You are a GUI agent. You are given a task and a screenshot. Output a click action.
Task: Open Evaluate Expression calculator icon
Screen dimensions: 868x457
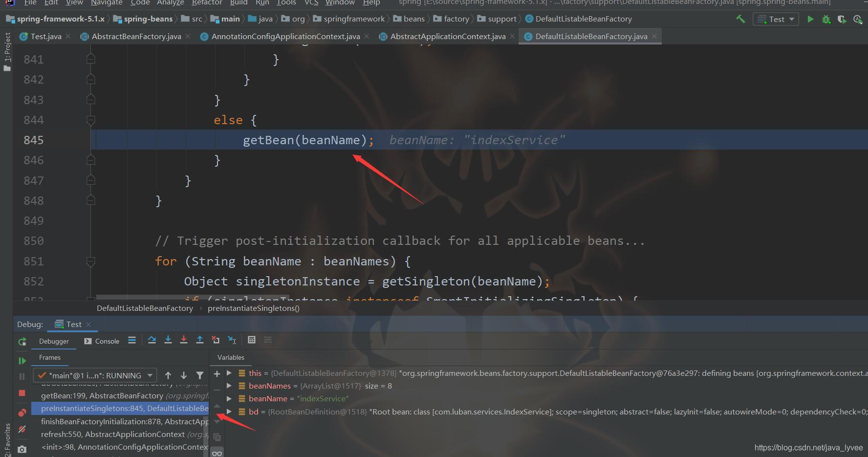252,340
